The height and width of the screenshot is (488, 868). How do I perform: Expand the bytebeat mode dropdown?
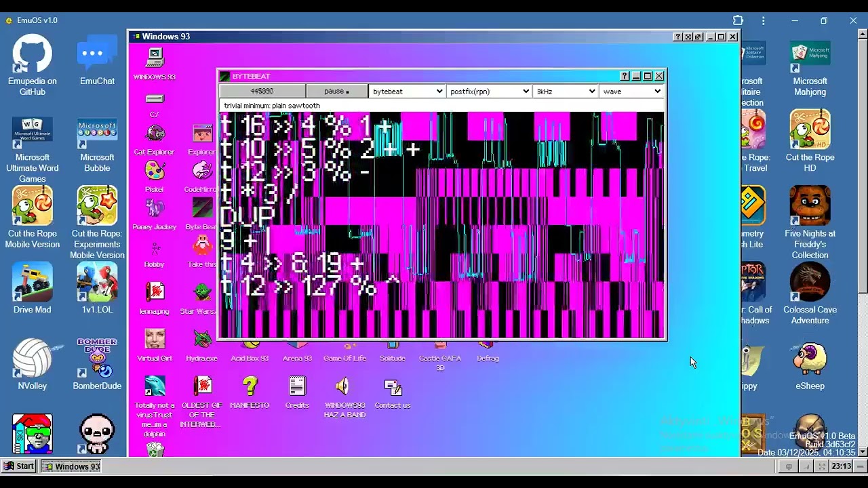pos(407,91)
